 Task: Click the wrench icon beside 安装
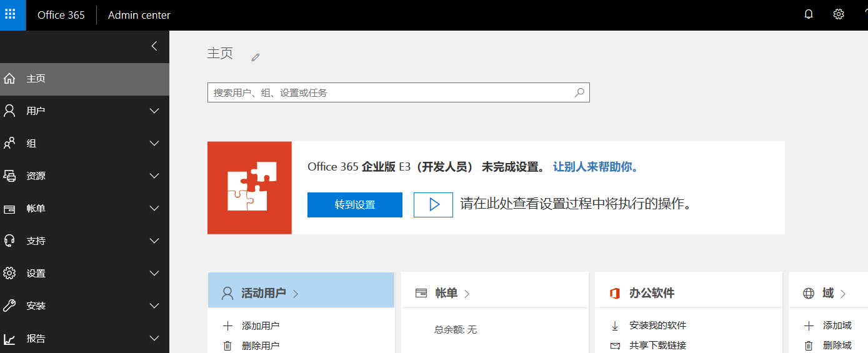[9, 306]
